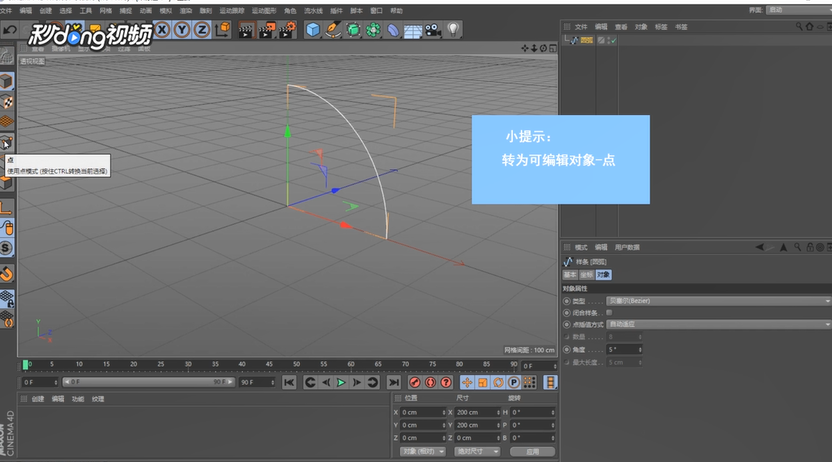Play animation forwards
832x462 pixels.
tap(341, 382)
